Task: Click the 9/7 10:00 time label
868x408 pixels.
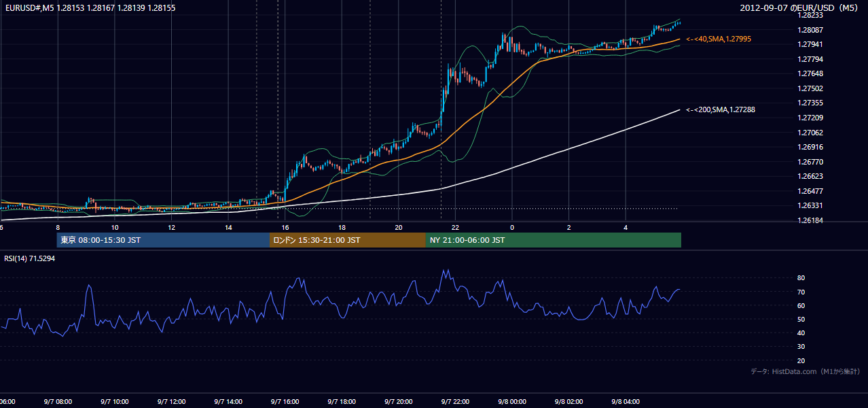Action: pyautogui.click(x=114, y=402)
